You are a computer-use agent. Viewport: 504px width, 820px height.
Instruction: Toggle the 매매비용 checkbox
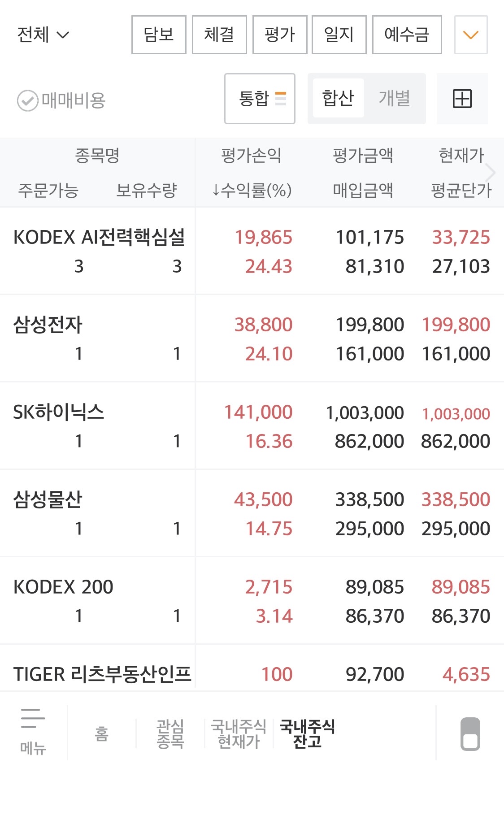click(x=27, y=100)
